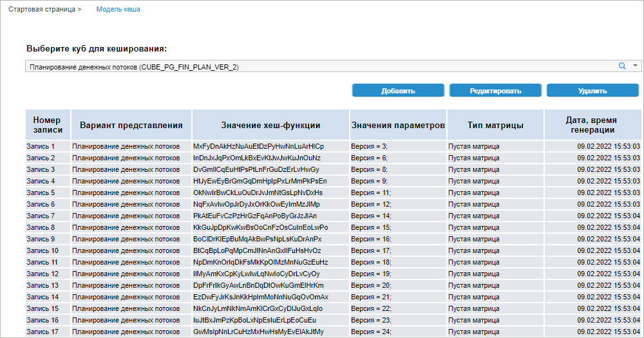Click the Вариант представления column header
The image size is (644, 338).
[x=131, y=125]
